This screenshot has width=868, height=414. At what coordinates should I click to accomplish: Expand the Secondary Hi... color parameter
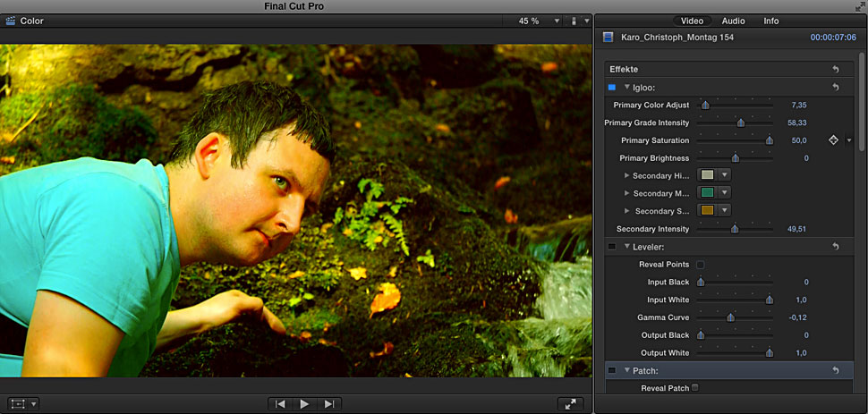(x=626, y=175)
